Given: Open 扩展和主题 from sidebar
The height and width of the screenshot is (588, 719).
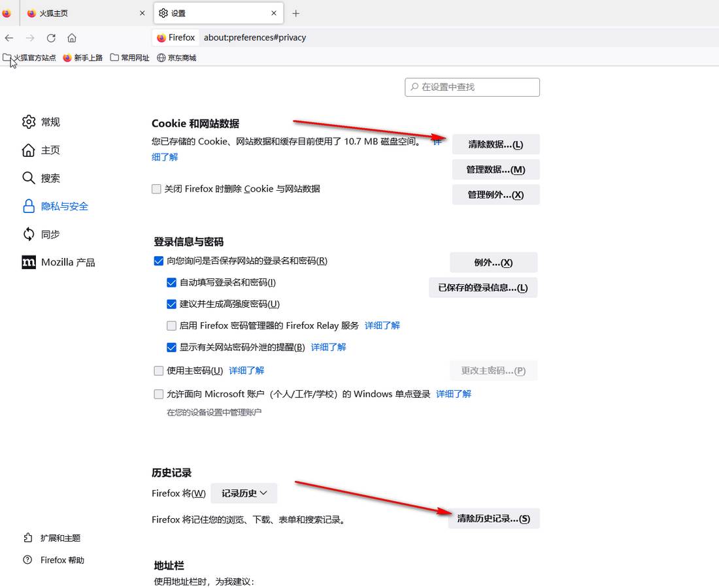Looking at the screenshot, I should pos(52,538).
